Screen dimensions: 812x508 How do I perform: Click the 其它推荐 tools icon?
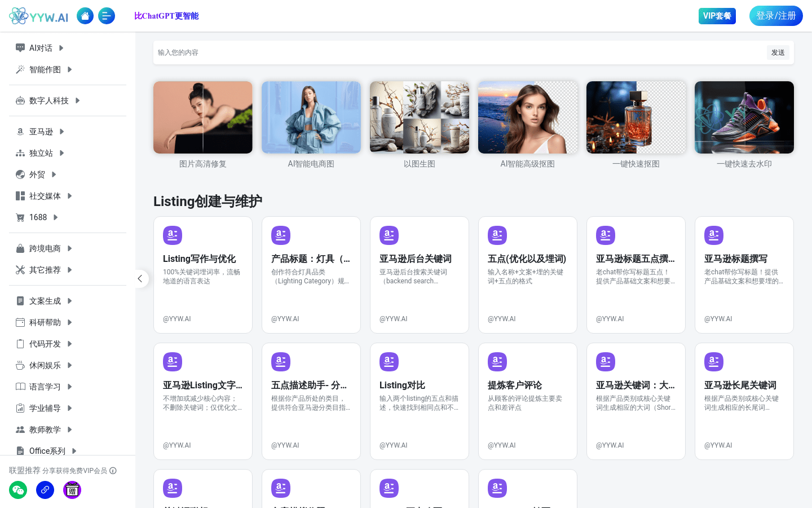[20, 270]
